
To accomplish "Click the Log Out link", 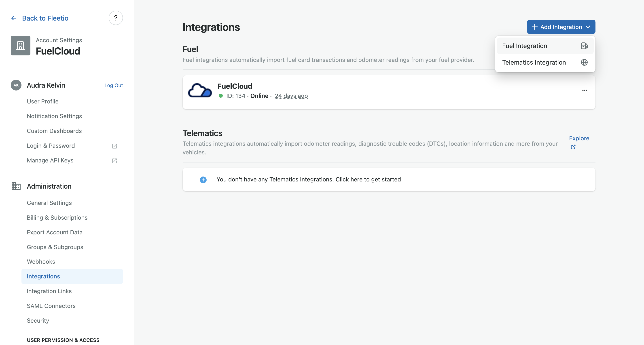I will [x=114, y=85].
